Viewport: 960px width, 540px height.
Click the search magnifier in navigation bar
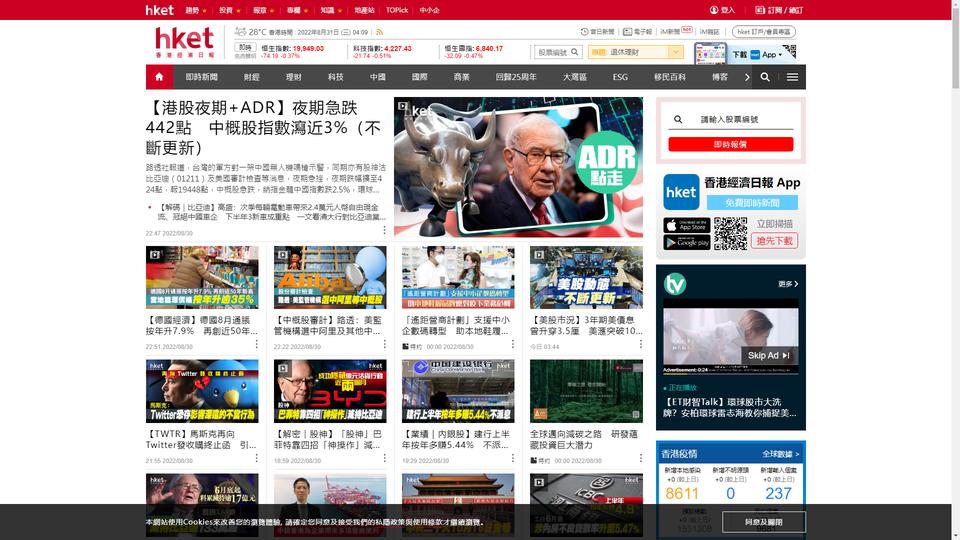765,77
